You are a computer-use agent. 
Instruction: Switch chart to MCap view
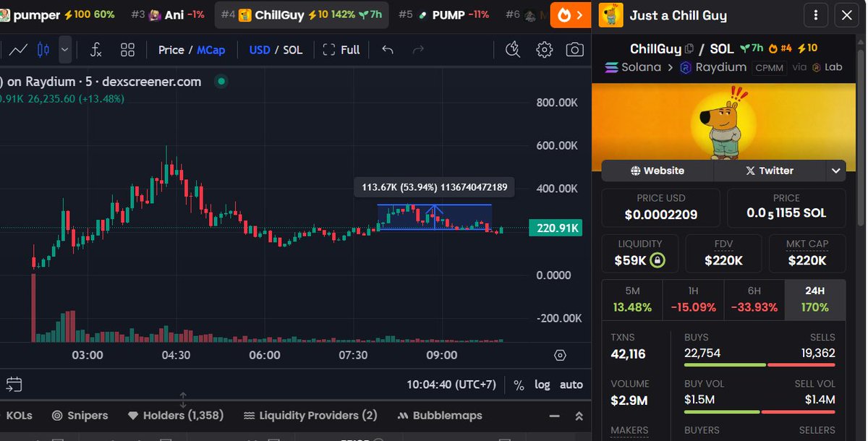pos(211,50)
